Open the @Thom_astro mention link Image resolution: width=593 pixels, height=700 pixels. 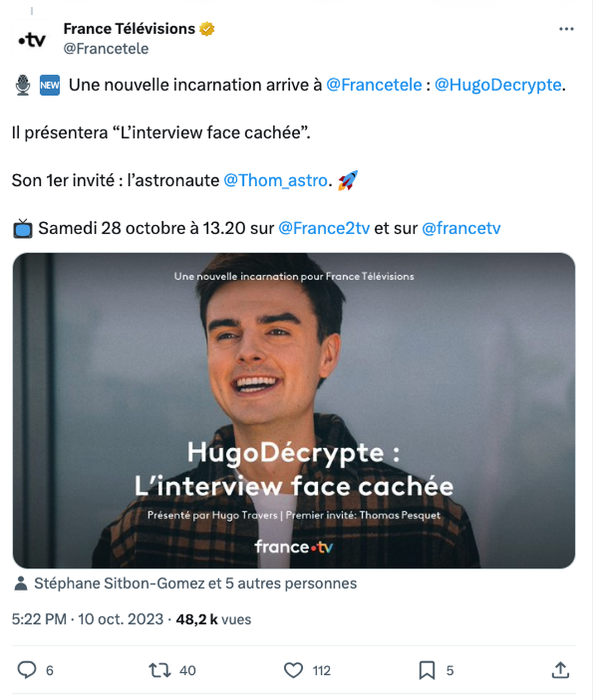[x=275, y=181]
